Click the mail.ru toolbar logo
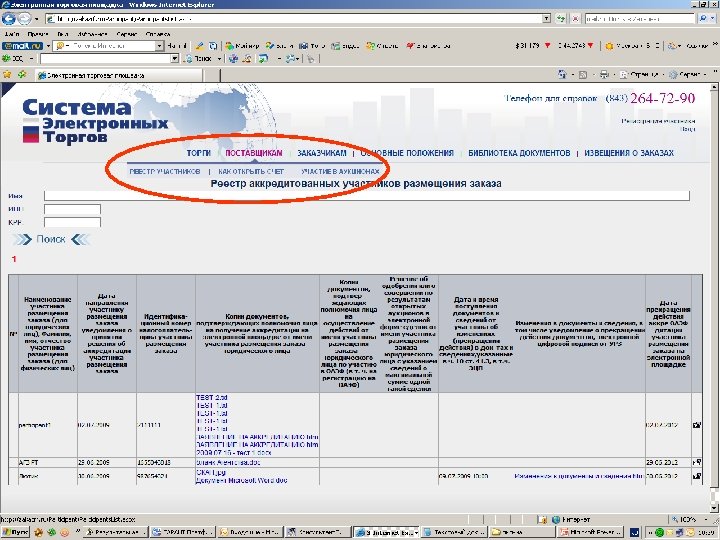 point(22,46)
